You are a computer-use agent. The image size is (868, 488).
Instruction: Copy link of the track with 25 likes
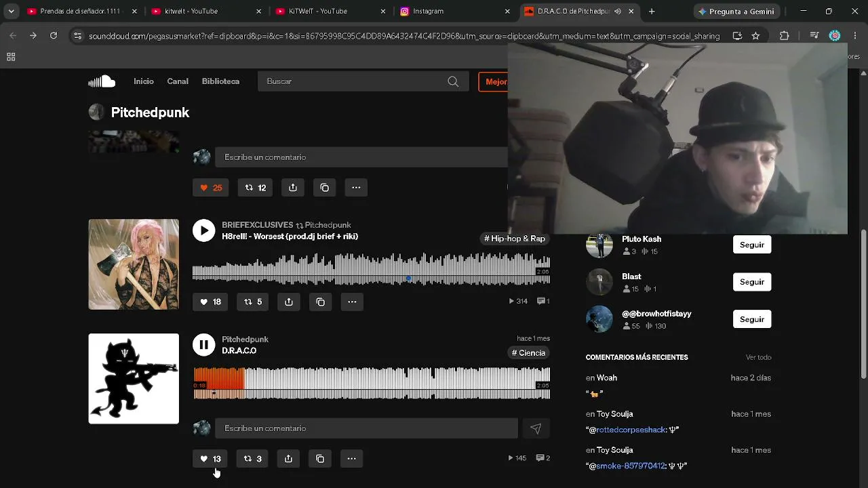coord(325,188)
